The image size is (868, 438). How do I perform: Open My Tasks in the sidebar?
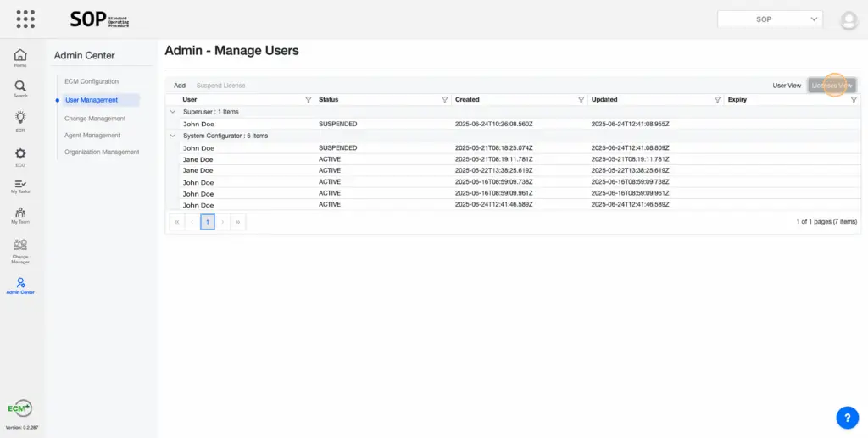[x=20, y=187]
